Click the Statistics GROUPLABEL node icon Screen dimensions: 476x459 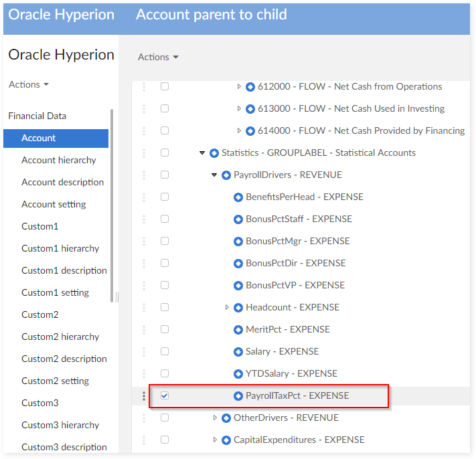coord(214,153)
